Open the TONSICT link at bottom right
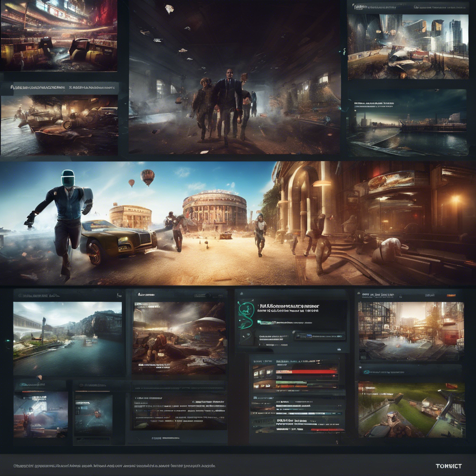This screenshot has height=476, width=476. (x=449, y=466)
